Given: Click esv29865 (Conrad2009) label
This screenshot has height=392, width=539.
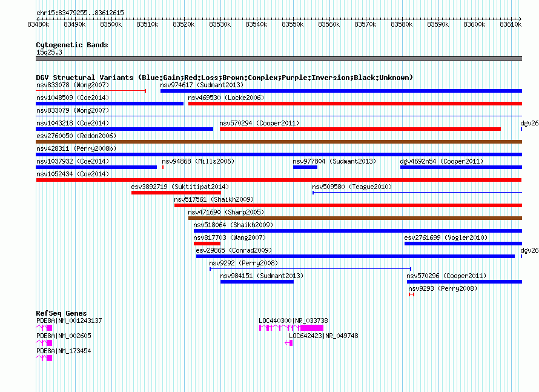Looking at the screenshot, I should point(234,250).
